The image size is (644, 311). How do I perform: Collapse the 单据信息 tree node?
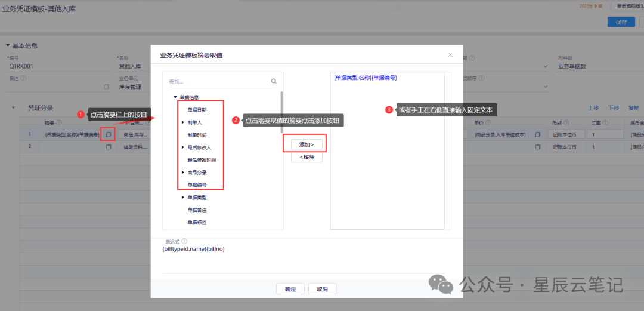pos(175,97)
